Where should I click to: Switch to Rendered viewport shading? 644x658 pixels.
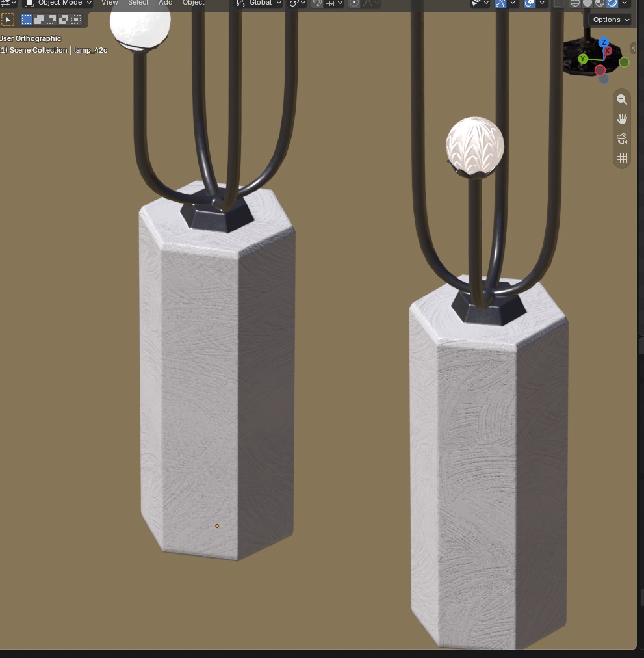613,3
